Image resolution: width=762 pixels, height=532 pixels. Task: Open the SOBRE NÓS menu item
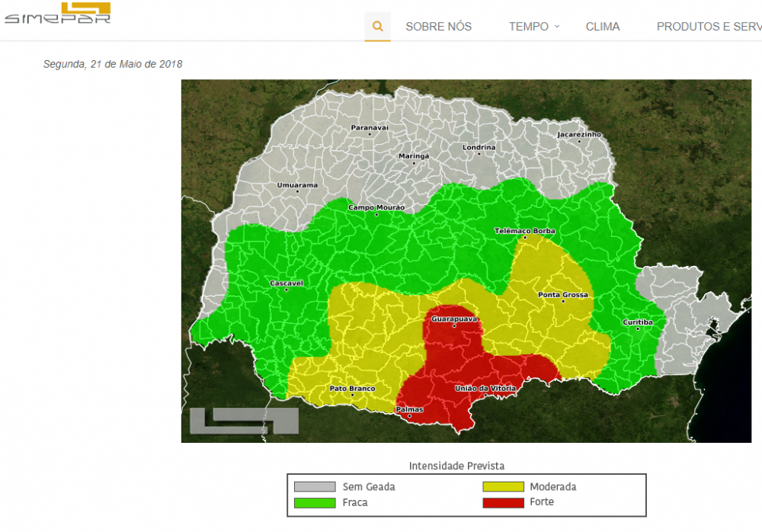(x=438, y=27)
